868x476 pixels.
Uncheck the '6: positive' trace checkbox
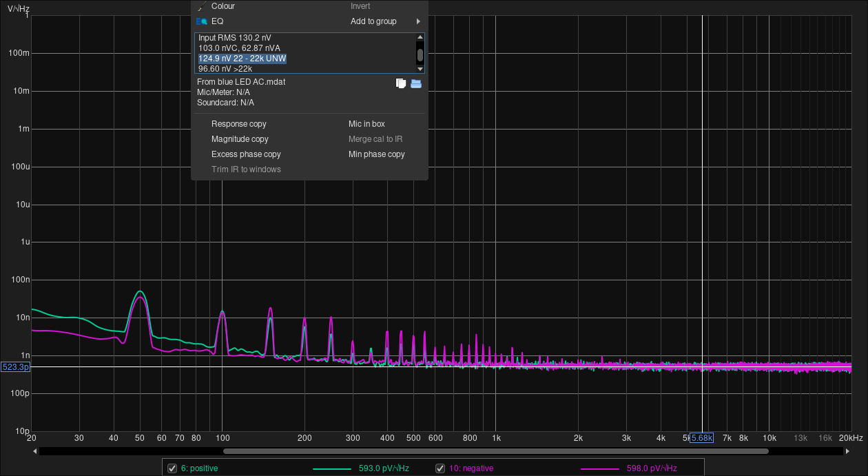tap(172, 468)
